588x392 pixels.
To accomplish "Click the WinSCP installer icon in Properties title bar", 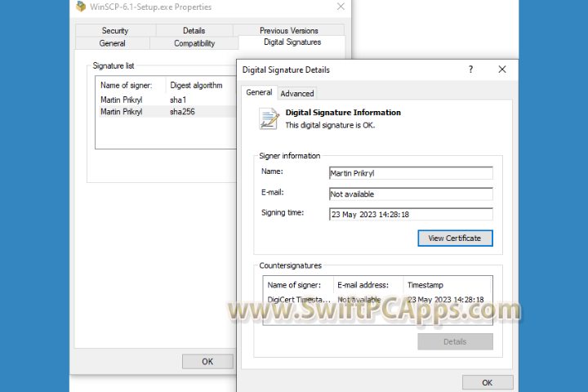I will 81,7.
